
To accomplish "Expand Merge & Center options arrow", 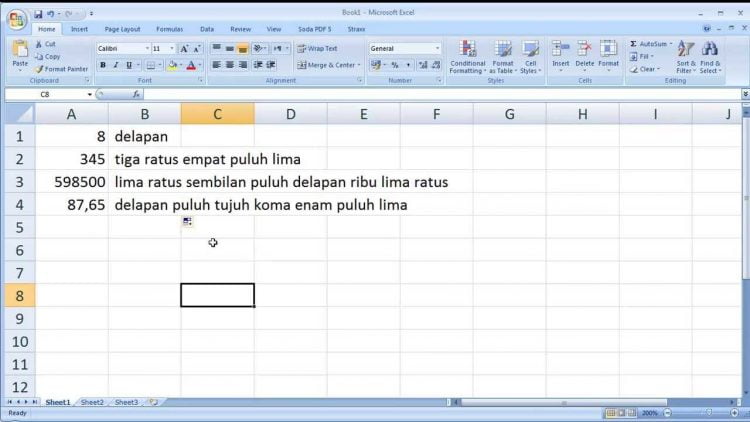I will pos(359,65).
